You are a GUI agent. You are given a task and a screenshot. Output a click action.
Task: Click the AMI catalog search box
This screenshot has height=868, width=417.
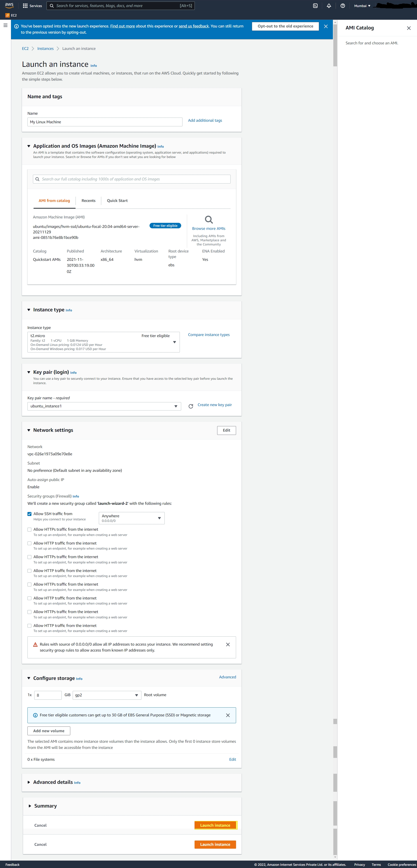pyautogui.click(x=132, y=179)
